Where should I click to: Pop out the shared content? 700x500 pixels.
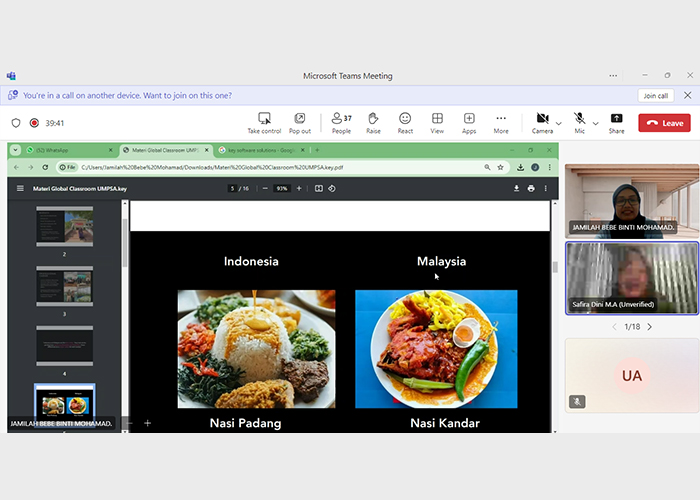(x=300, y=123)
